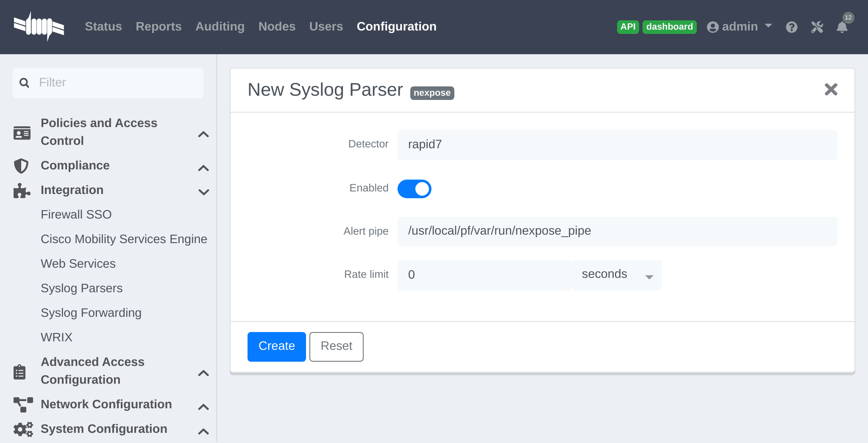The width and height of the screenshot is (868, 443).
Task: Open the Syslog Forwarding sidebar entry
Action: [x=91, y=313]
